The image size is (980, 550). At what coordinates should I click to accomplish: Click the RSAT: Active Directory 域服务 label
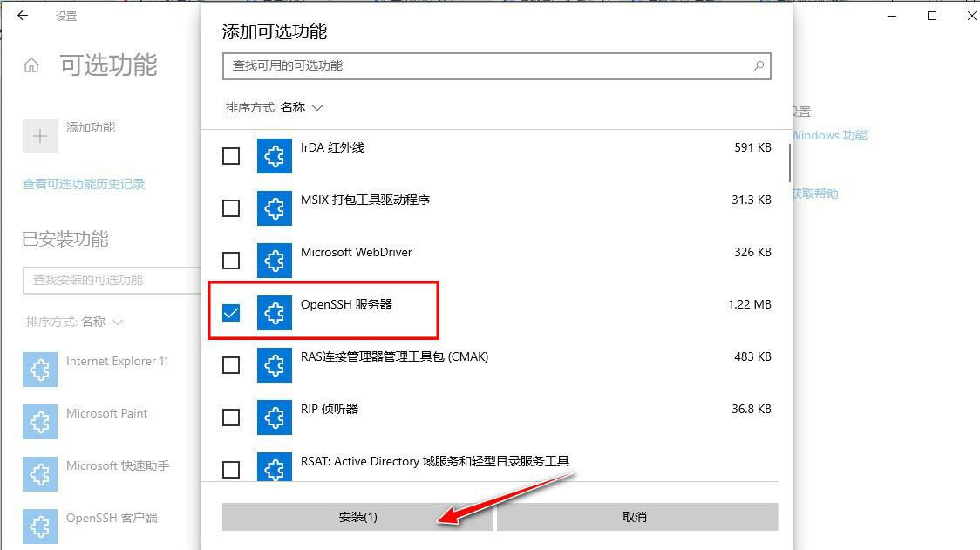coord(435,461)
